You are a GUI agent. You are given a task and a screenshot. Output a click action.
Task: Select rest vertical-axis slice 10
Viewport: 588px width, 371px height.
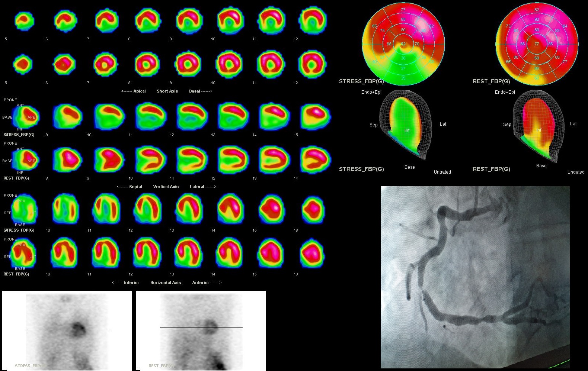(150, 160)
